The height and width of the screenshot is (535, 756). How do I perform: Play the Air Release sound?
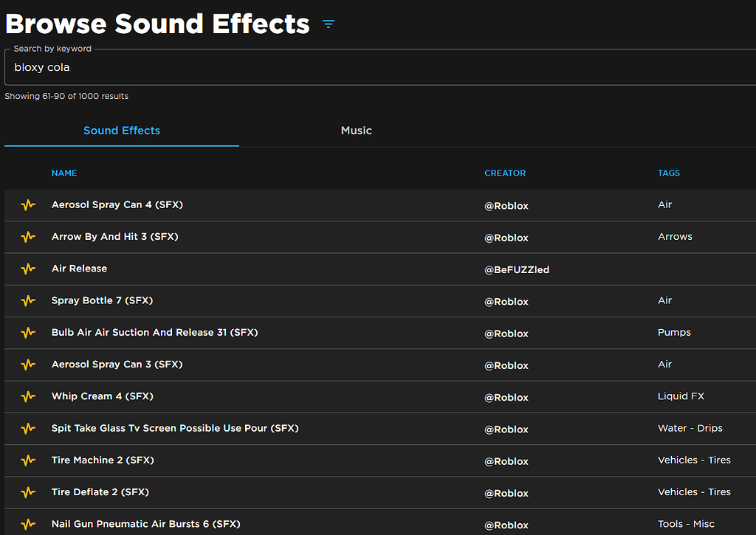[28, 269]
